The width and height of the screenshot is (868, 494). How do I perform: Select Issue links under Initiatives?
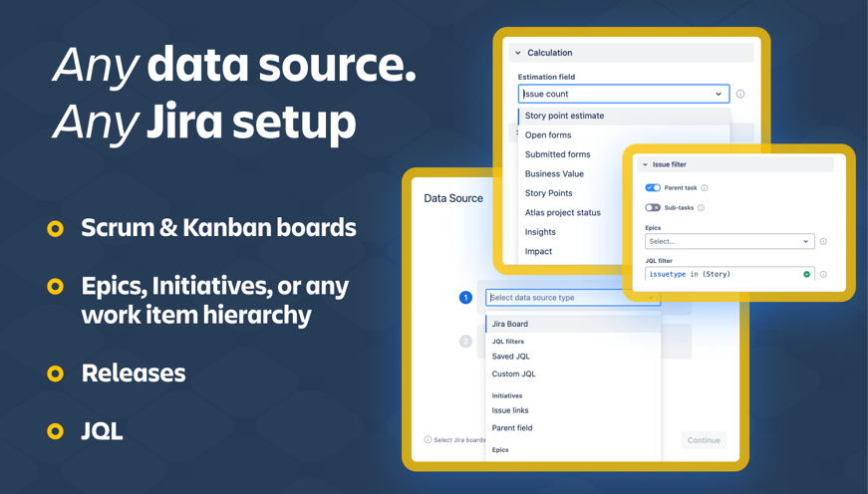click(510, 410)
